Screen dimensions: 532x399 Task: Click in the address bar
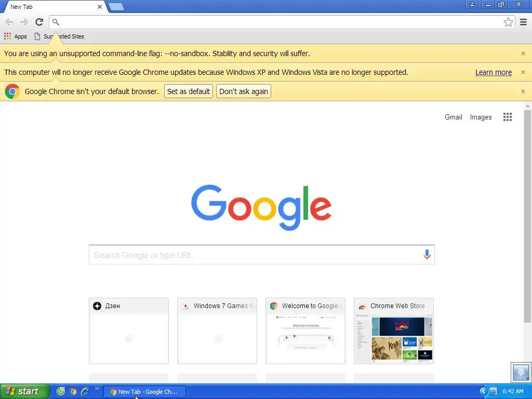[x=282, y=22]
